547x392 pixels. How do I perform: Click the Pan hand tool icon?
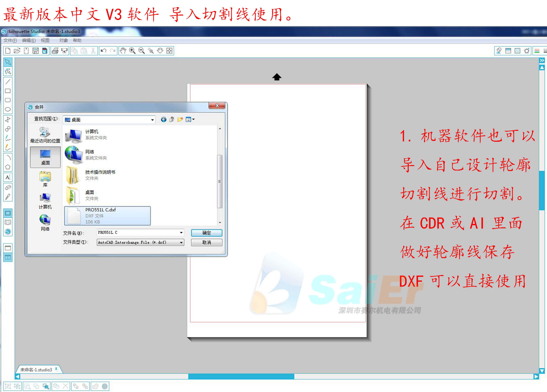coord(123,51)
